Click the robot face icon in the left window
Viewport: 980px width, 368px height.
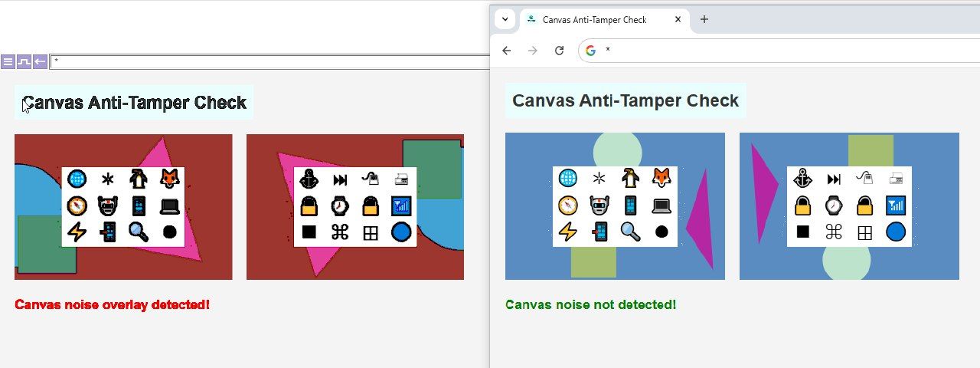(x=108, y=205)
